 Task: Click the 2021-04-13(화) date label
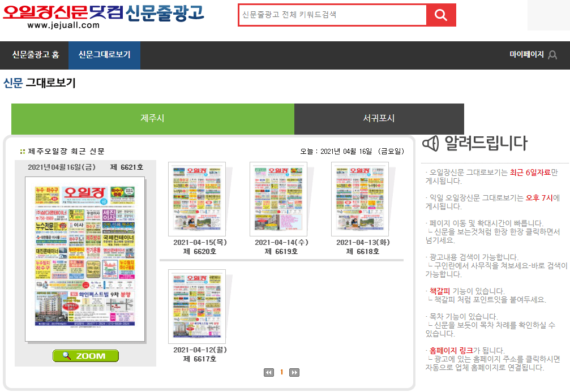coord(363,242)
